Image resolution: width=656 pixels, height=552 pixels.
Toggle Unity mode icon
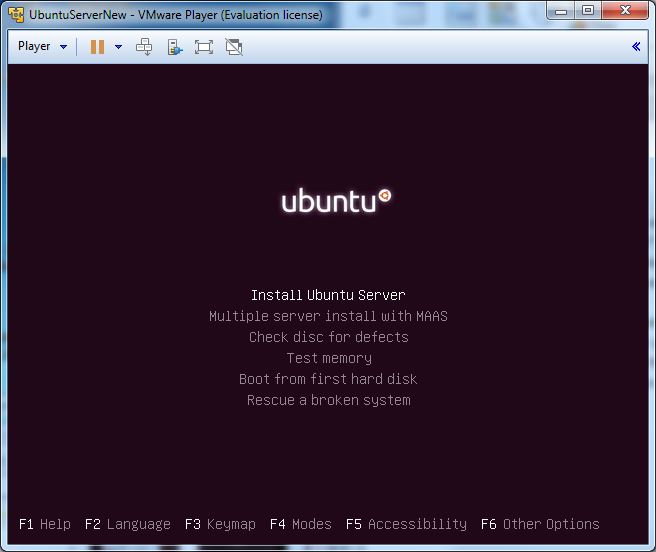click(x=234, y=46)
